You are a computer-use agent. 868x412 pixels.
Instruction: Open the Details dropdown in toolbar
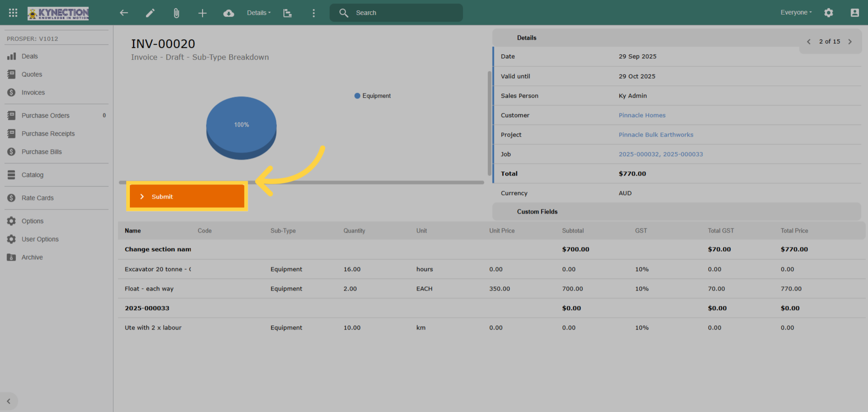[x=259, y=13]
